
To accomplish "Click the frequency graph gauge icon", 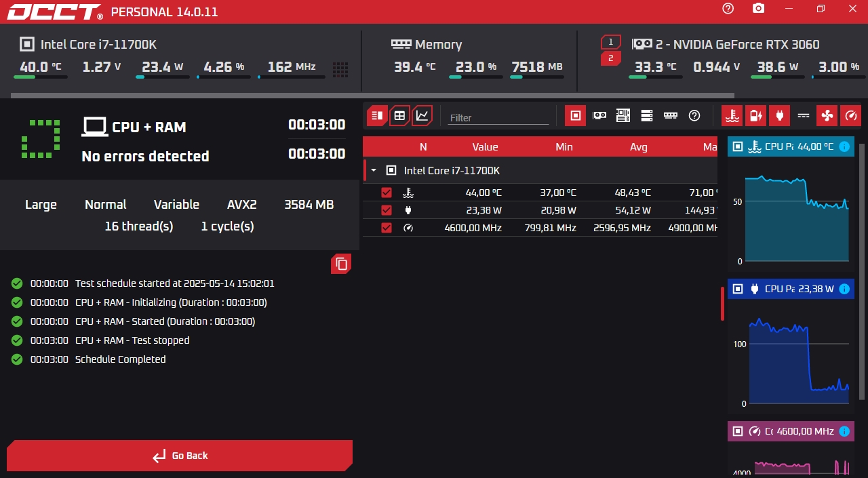I will (x=755, y=431).
